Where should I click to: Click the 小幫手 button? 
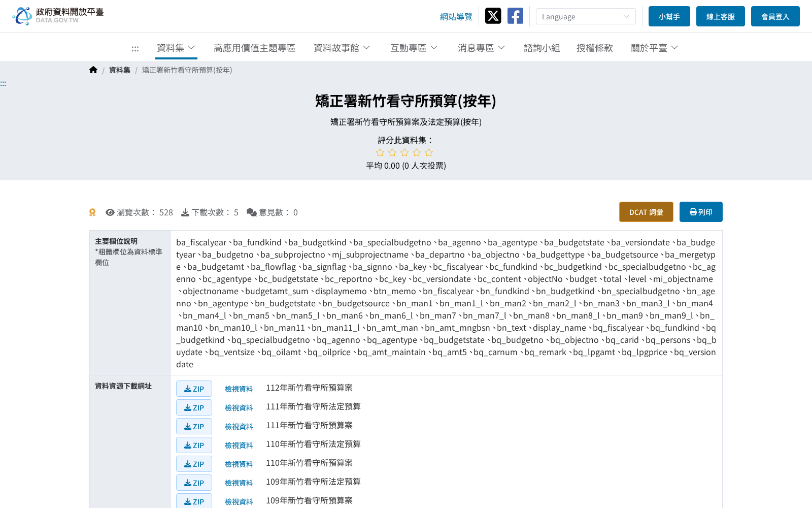(669, 16)
